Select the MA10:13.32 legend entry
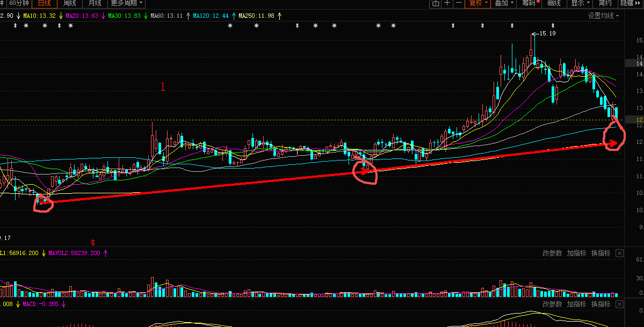644x327 pixels. 39,16
